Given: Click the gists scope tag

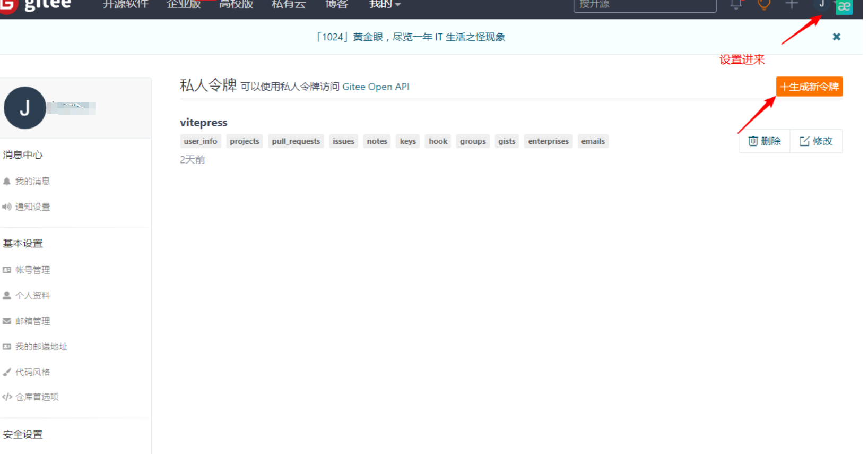Looking at the screenshot, I should [507, 141].
